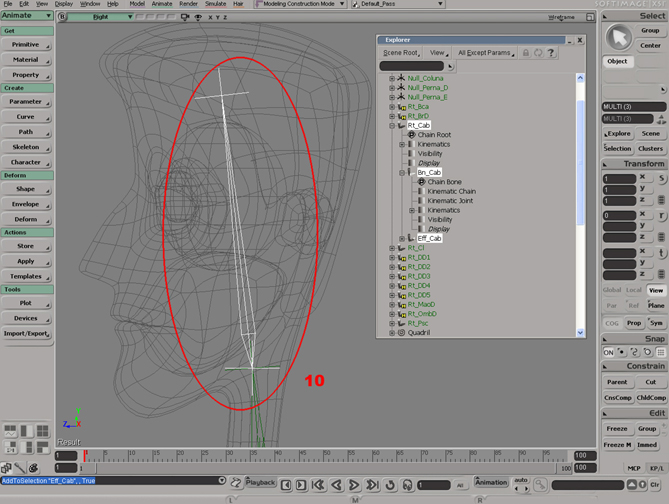
Task: Open the Display menu
Action: [64, 4]
